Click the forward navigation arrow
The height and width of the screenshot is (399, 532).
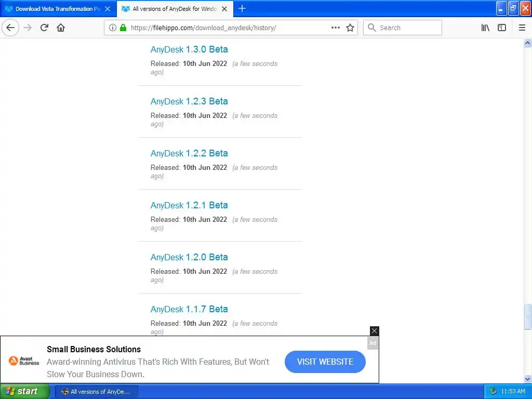click(28, 28)
